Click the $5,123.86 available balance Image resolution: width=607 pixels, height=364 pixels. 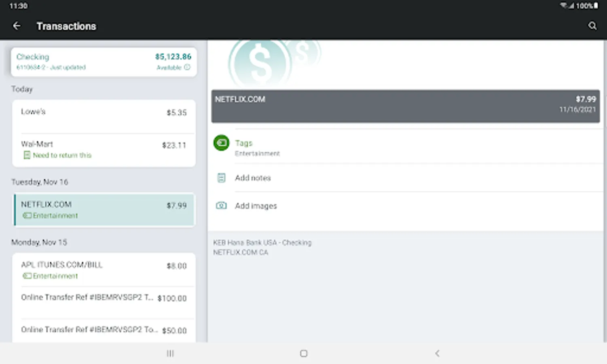[173, 57]
